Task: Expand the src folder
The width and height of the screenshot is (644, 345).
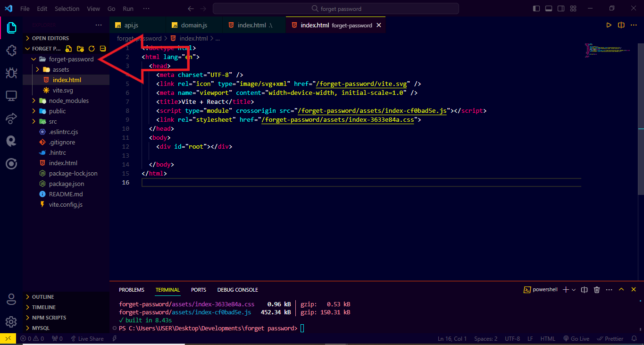Action: click(x=66, y=121)
